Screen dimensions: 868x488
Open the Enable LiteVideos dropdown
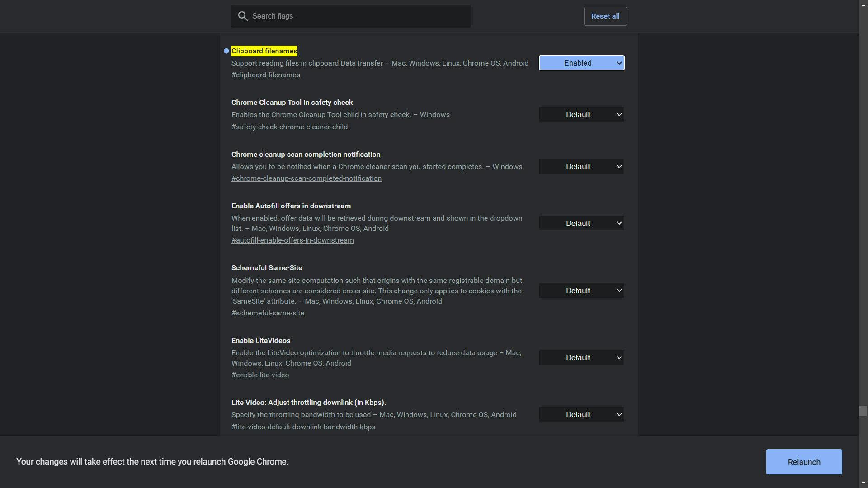click(x=581, y=358)
